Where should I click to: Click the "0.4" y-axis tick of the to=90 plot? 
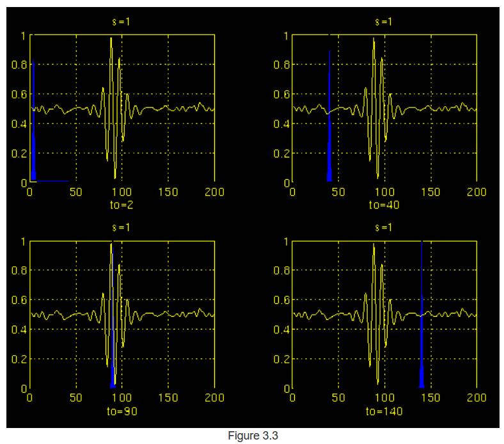19,329
